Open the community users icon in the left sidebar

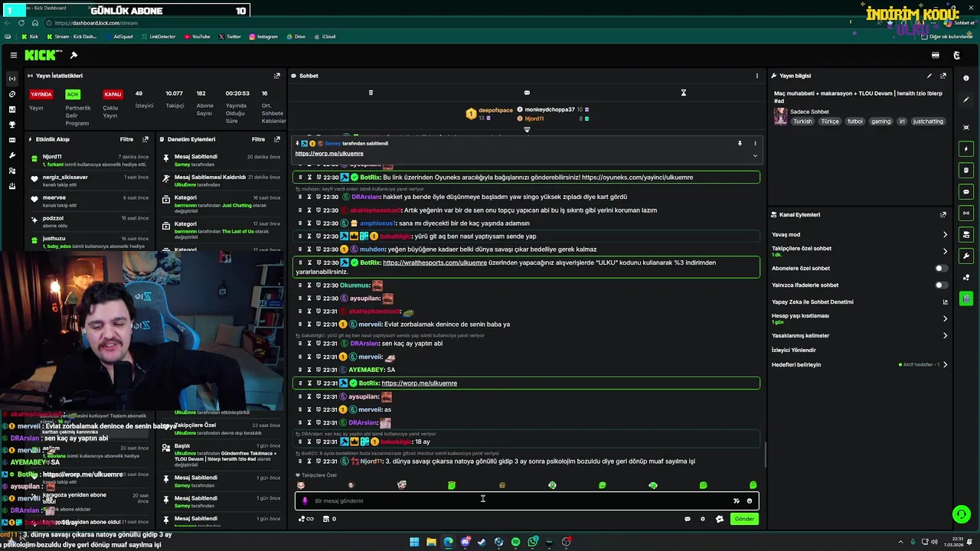coord(11,171)
